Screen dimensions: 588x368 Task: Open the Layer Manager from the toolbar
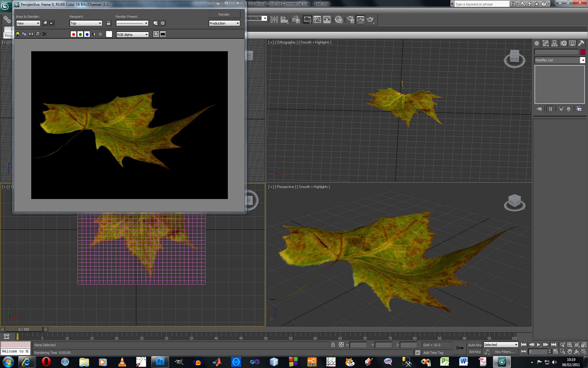point(295,20)
